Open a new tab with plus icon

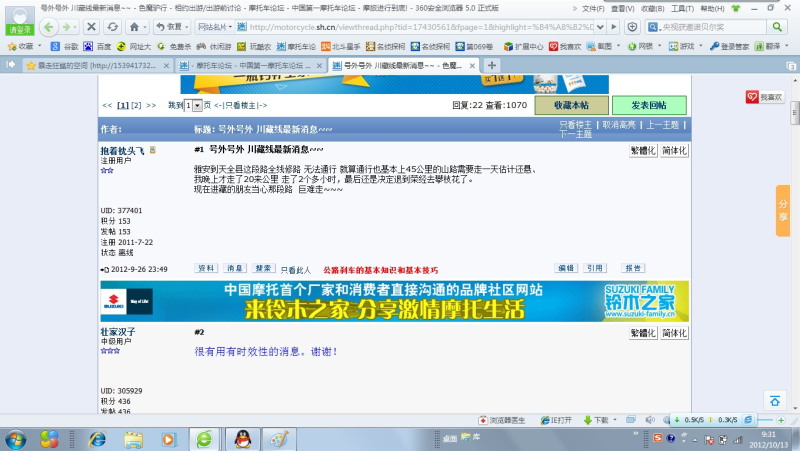pos(492,65)
